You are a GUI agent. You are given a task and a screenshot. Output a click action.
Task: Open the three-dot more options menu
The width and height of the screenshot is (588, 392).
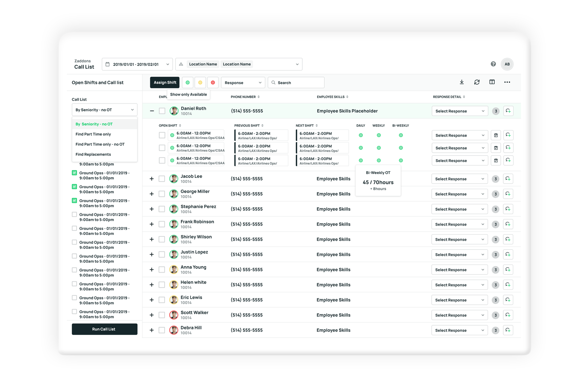pyautogui.click(x=507, y=82)
